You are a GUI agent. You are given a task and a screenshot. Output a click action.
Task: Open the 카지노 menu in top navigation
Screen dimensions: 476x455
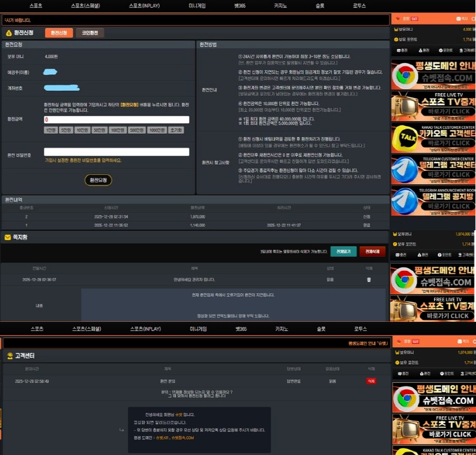tap(281, 5)
